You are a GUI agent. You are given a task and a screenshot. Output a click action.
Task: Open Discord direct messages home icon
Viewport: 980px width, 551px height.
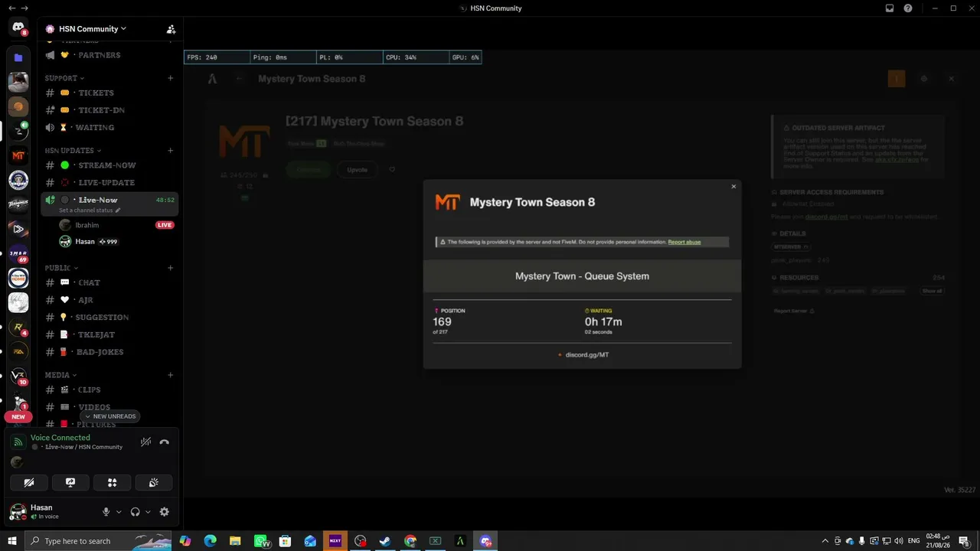click(x=18, y=28)
